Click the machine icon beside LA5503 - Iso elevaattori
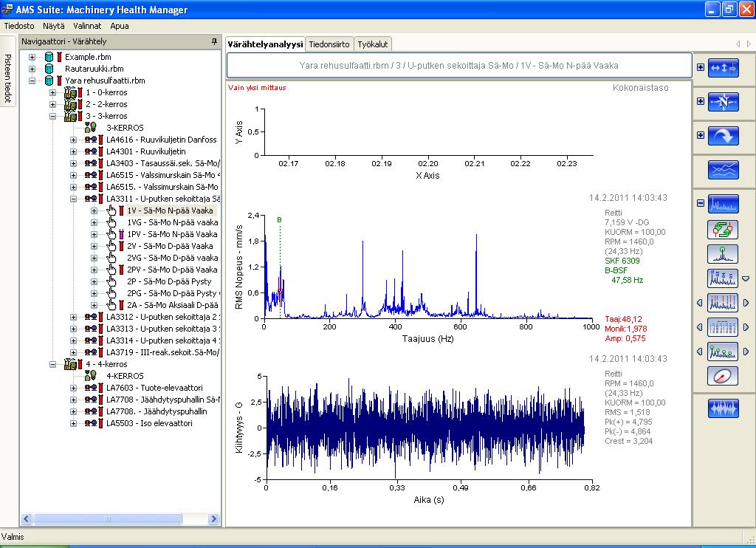This screenshot has height=548, width=756. 91,423
